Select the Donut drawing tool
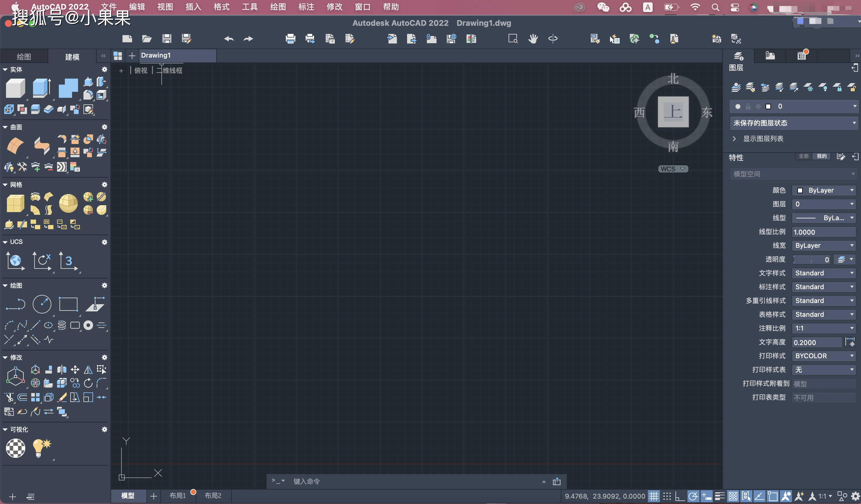The image size is (861, 504). (88, 325)
